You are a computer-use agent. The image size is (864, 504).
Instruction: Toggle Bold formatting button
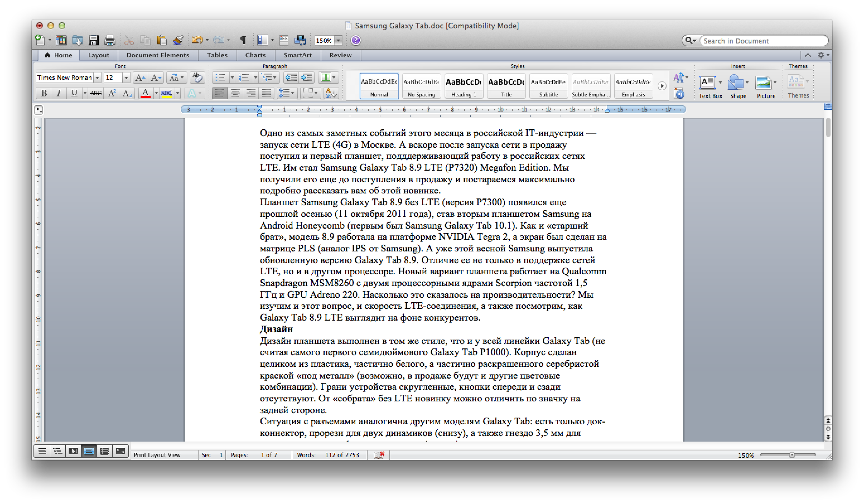point(44,93)
